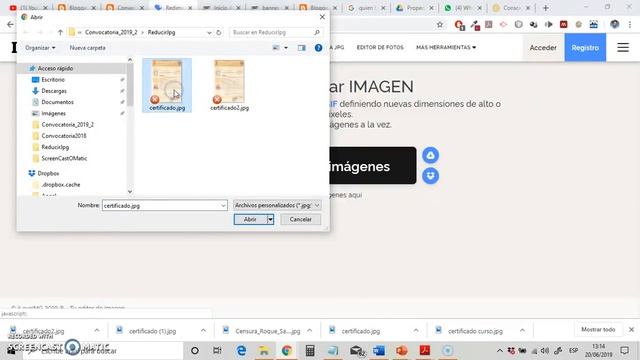Switch to the YouTube browser tab
640x360 pixels.
pyautogui.click(x=28, y=8)
